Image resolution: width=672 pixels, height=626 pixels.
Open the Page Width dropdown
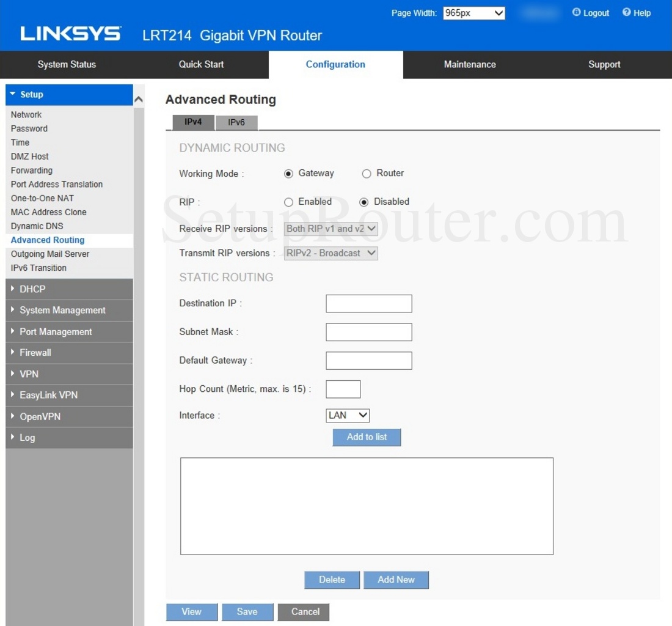coord(474,13)
